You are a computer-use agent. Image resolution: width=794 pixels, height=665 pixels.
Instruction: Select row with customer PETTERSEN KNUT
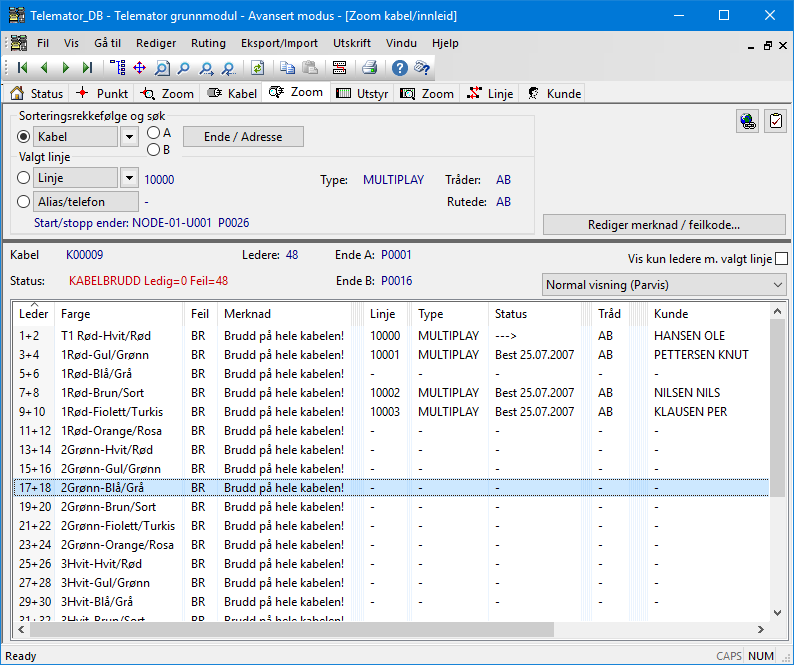391,355
